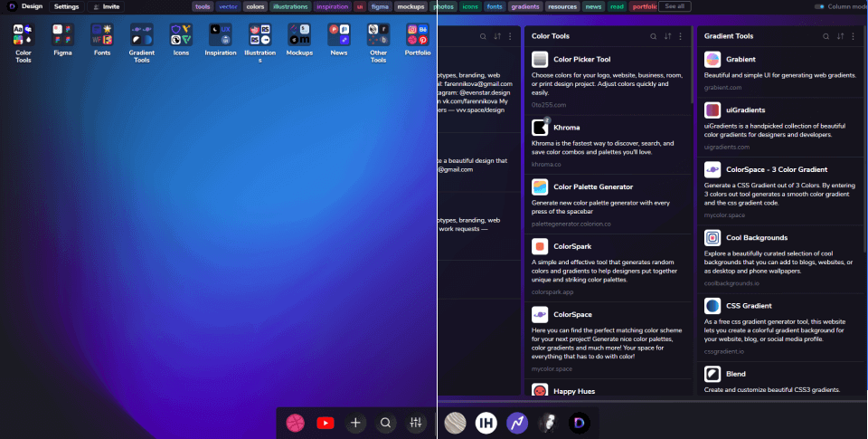Open Settings in the top bar
Viewport: 868px width, 439px height.
coord(66,6)
